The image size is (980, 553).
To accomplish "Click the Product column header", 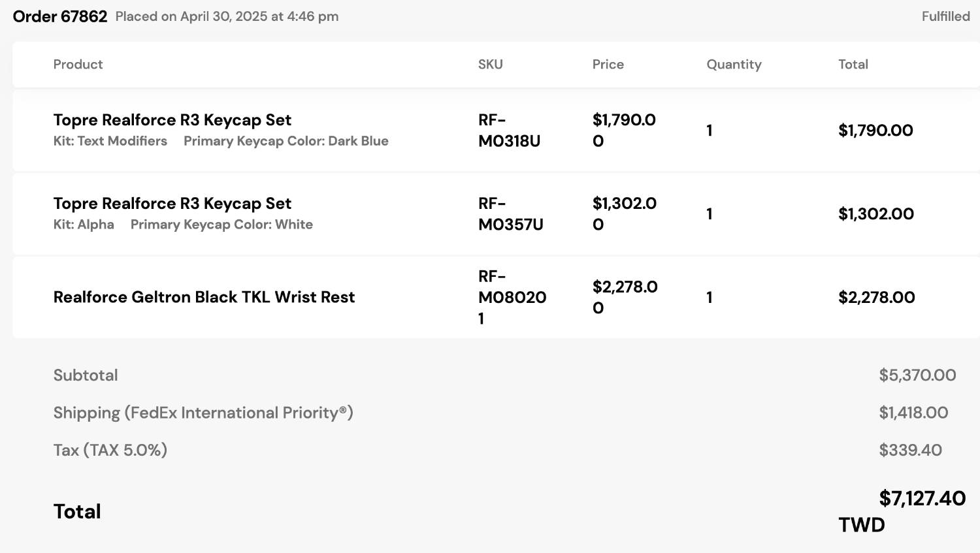I will [78, 64].
